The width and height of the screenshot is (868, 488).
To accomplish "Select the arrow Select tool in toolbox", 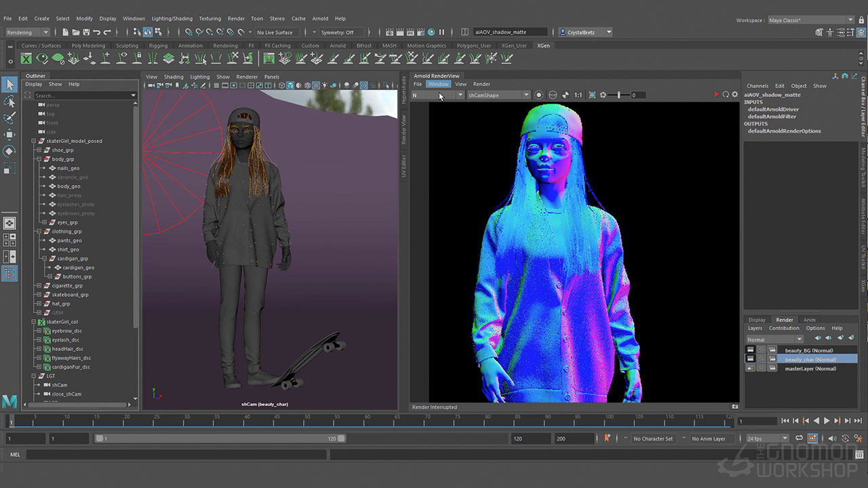I will (9, 84).
